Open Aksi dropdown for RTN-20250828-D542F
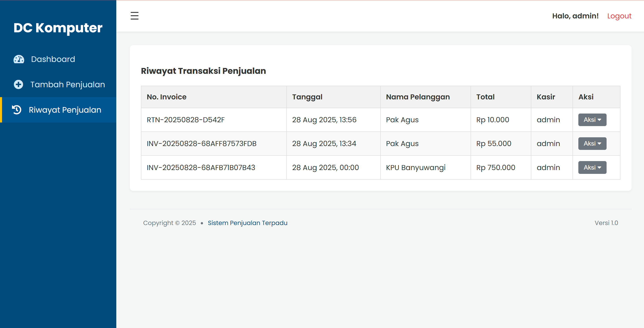The image size is (644, 328). [592, 120]
